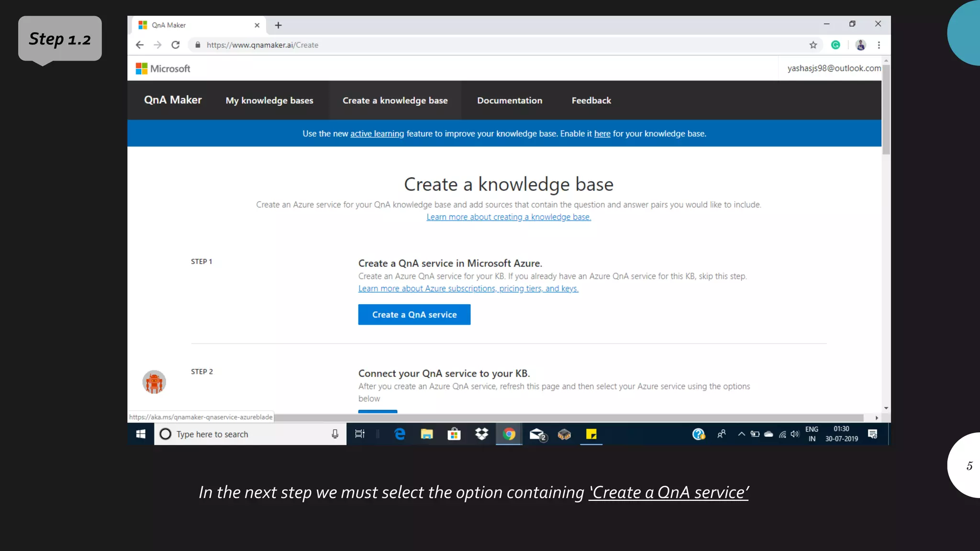Open the Get Help tray icon
The image size is (980, 551).
(x=699, y=434)
